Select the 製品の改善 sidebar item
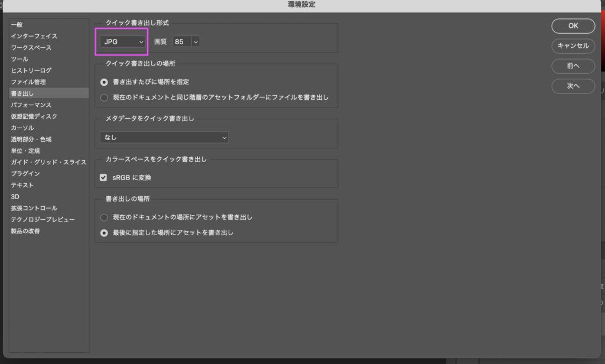The image size is (605, 364). point(25,231)
